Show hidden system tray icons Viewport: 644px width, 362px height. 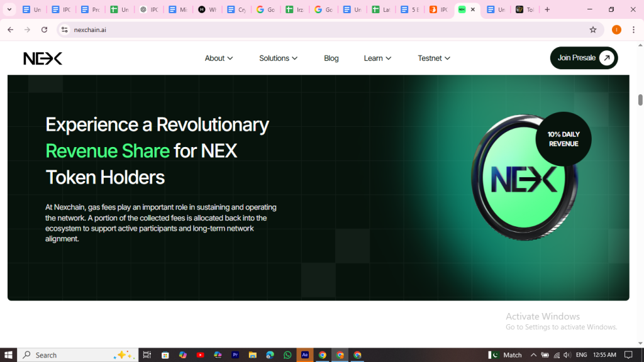533,355
